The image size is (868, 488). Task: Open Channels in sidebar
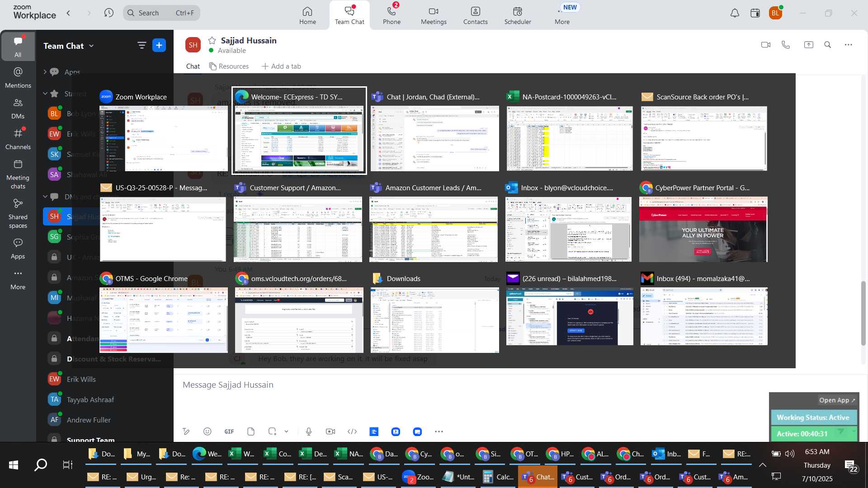coord(18,139)
